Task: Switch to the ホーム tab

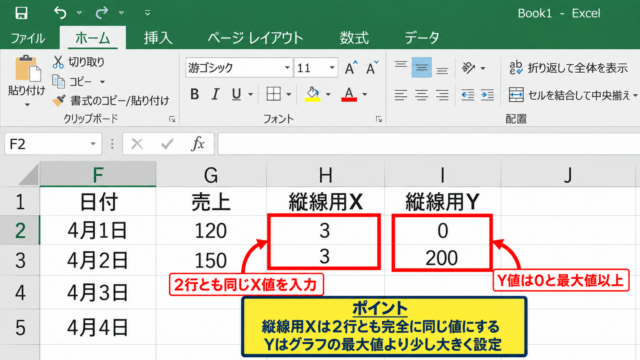Action: (x=93, y=38)
